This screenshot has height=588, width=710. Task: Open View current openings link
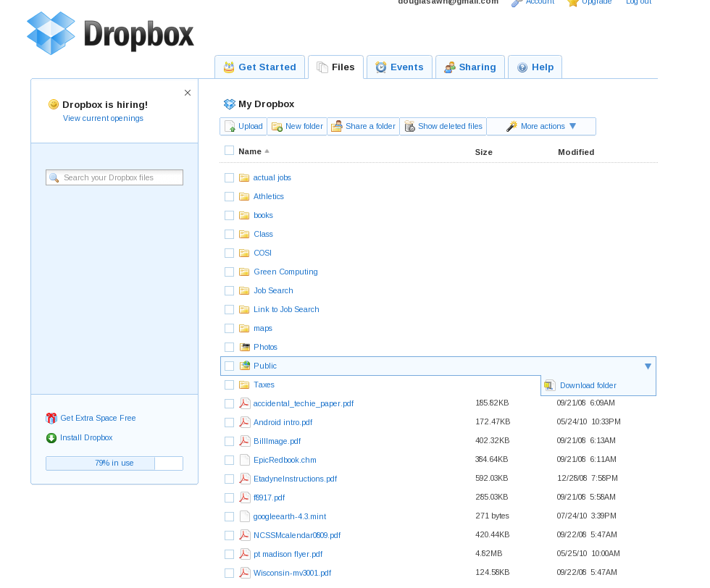point(103,118)
